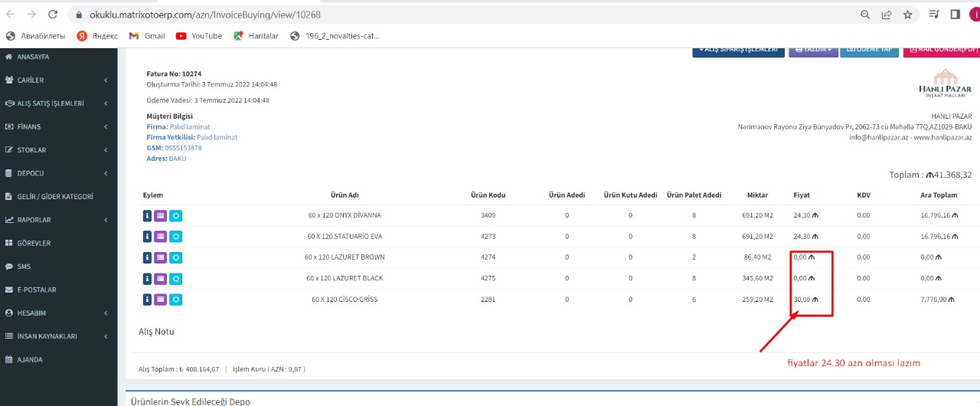The width and height of the screenshot is (980, 406).
Task: Click the share page icon in address bar
Action: coord(887,15)
